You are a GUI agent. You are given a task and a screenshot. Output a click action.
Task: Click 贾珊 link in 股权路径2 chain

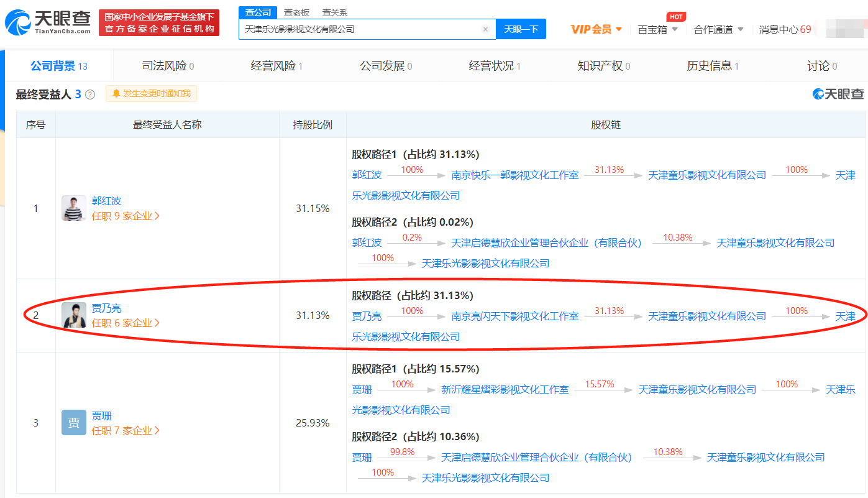pyautogui.click(x=362, y=458)
